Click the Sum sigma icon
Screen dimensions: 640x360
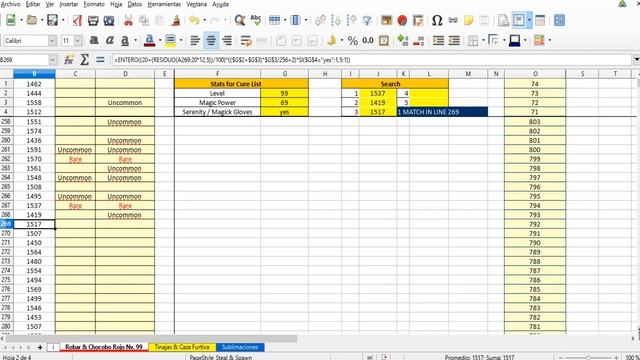pos(84,60)
